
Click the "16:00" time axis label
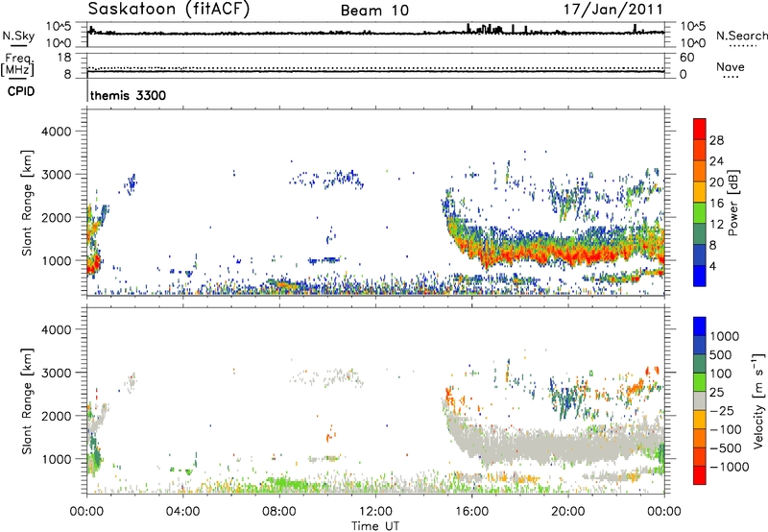tap(471, 512)
